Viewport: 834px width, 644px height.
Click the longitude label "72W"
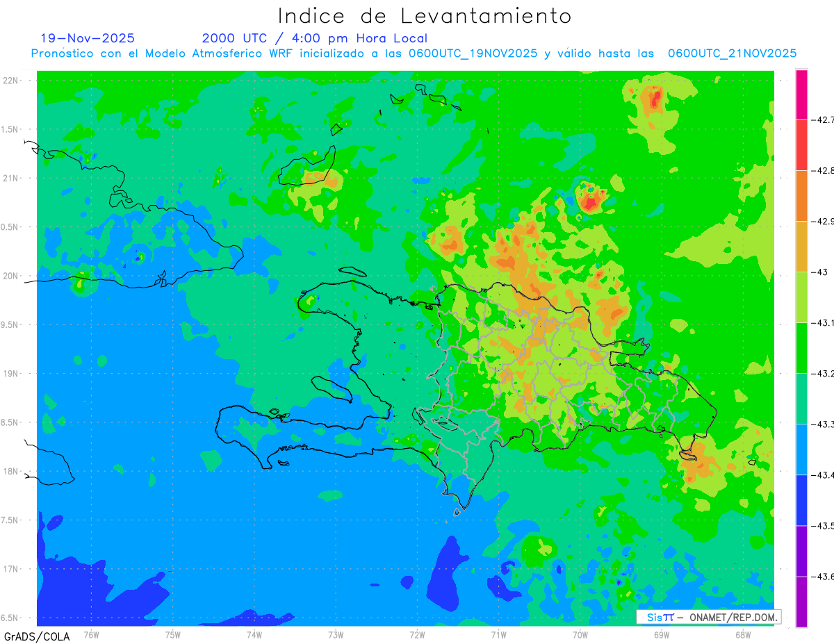pyautogui.click(x=417, y=635)
